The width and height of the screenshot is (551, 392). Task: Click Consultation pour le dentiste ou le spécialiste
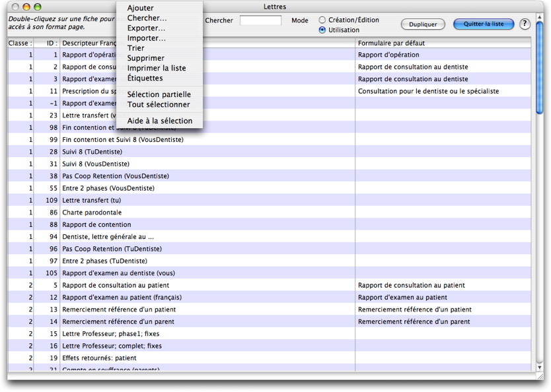tap(428, 91)
